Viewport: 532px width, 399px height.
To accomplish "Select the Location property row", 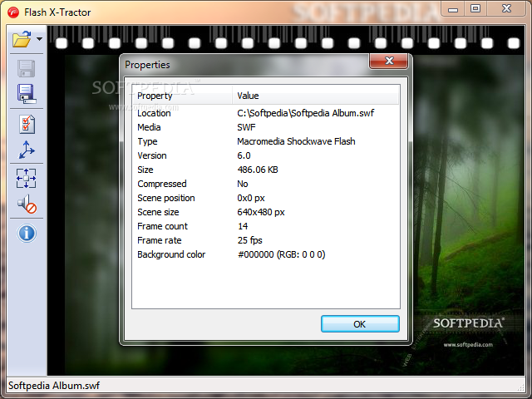I will pos(266,113).
